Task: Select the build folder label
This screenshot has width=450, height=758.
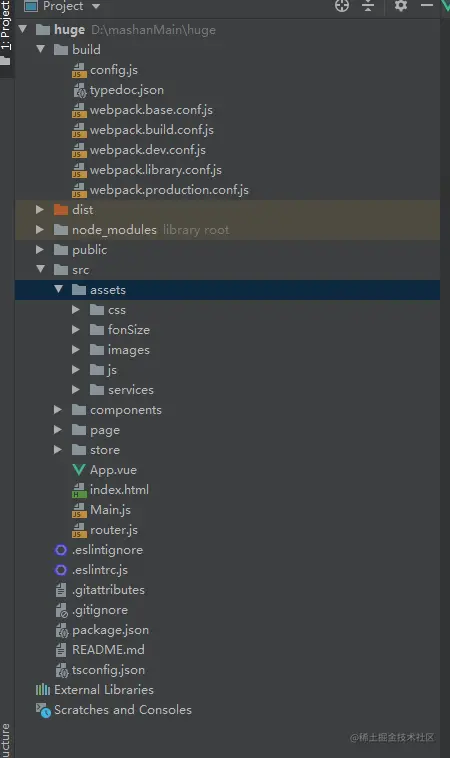Action: [x=87, y=49]
